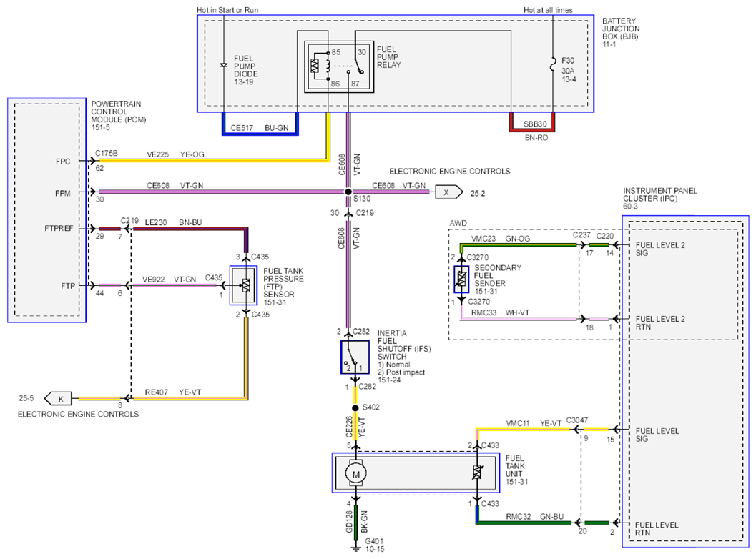Select the POWERTRAIN CONTROL MODULE (PCM) label
This screenshot has width=756, height=559.
[x=118, y=116]
